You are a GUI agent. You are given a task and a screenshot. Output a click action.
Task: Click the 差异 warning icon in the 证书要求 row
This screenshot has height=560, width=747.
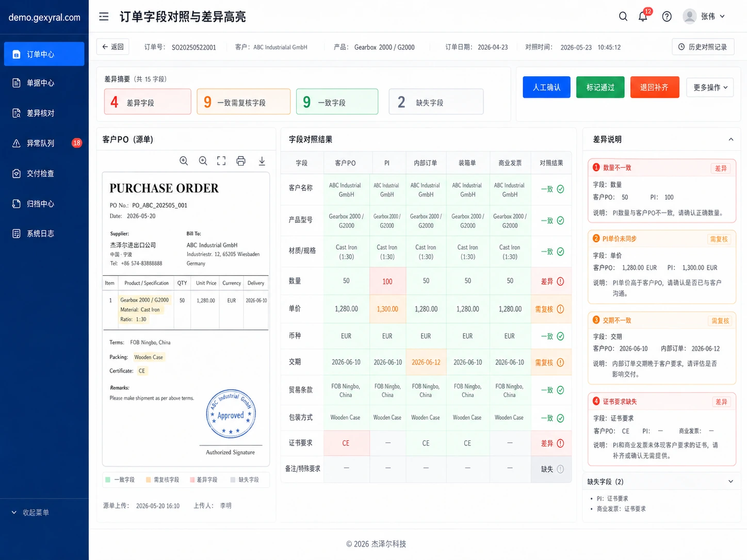[560, 443]
